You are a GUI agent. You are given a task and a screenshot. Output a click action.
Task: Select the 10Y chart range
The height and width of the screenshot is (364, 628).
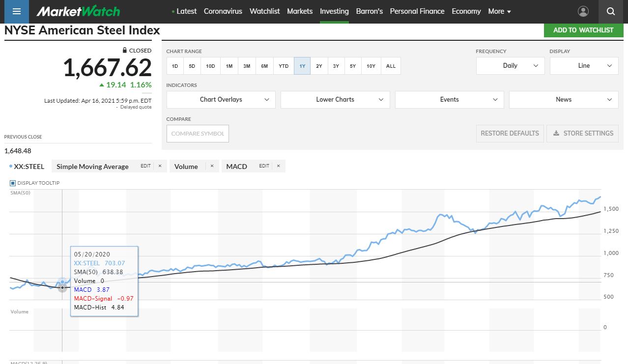click(371, 66)
